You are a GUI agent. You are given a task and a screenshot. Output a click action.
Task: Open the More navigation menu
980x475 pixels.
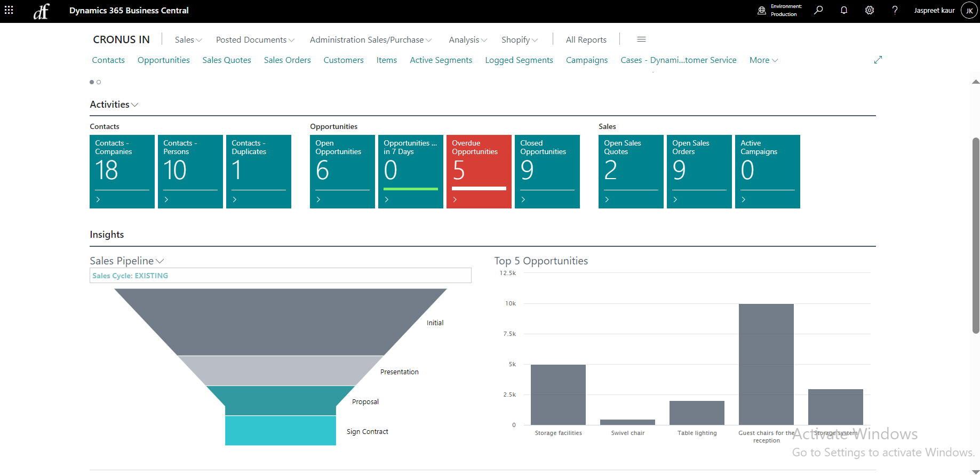763,60
